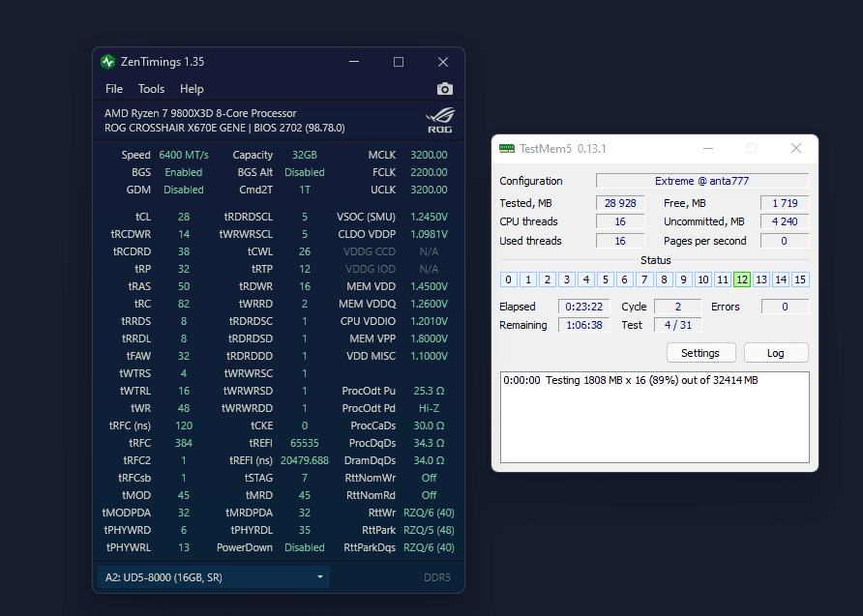863x616 pixels.
Task: Open the Tools menu in ZenTimings
Action: coord(151,89)
